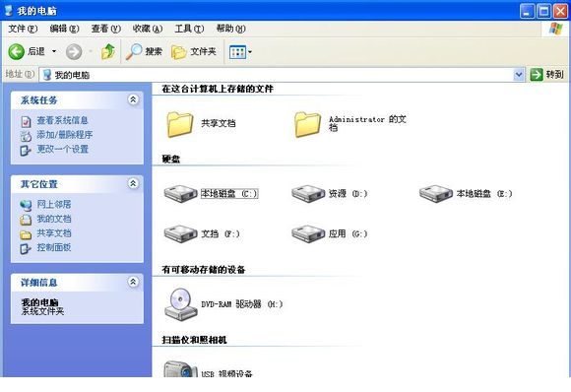Open the Search (搜索) magnifier tool
Image resolution: width=571 pixels, height=392 pixels.
coord(144,52)
